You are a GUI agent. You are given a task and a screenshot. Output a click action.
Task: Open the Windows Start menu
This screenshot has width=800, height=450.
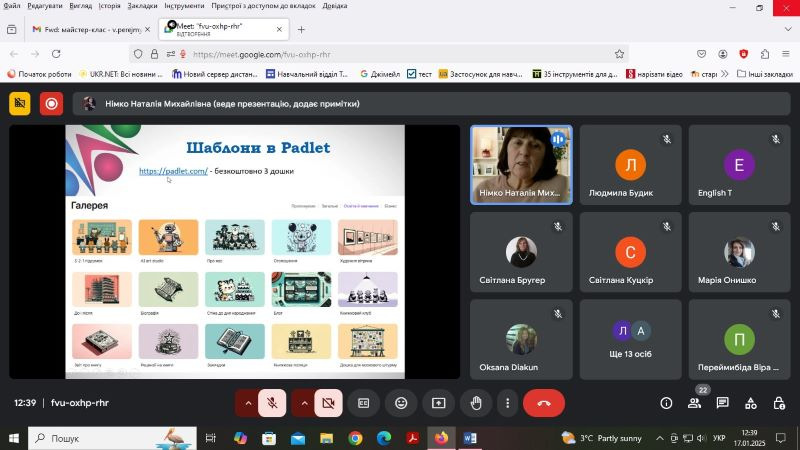click(14, 438)
